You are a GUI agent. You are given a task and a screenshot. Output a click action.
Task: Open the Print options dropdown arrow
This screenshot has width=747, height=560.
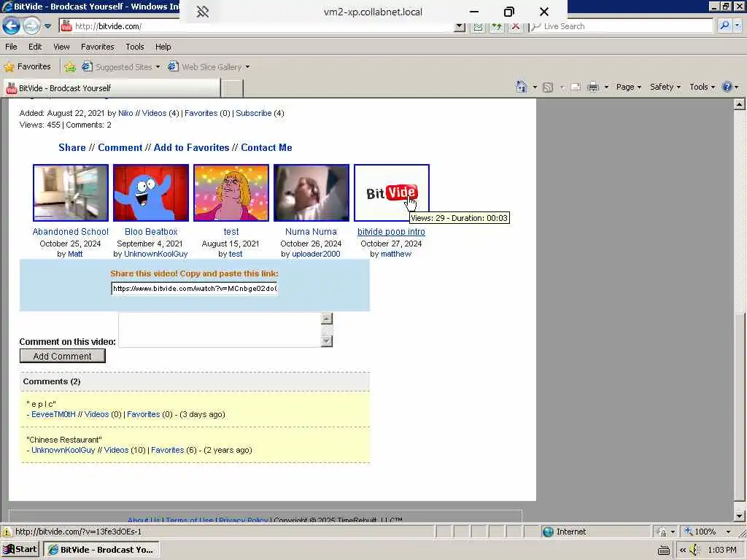pyautogui.click(x=606, y=87)
